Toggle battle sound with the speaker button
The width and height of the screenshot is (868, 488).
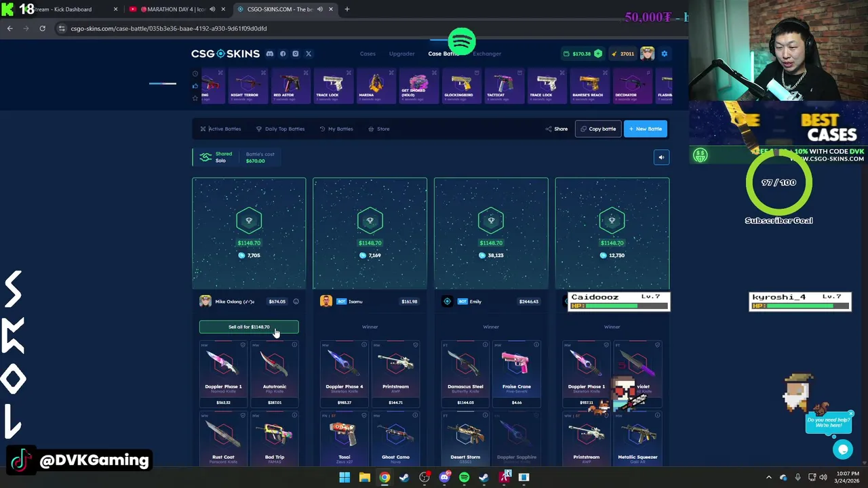tap(661, 157)
